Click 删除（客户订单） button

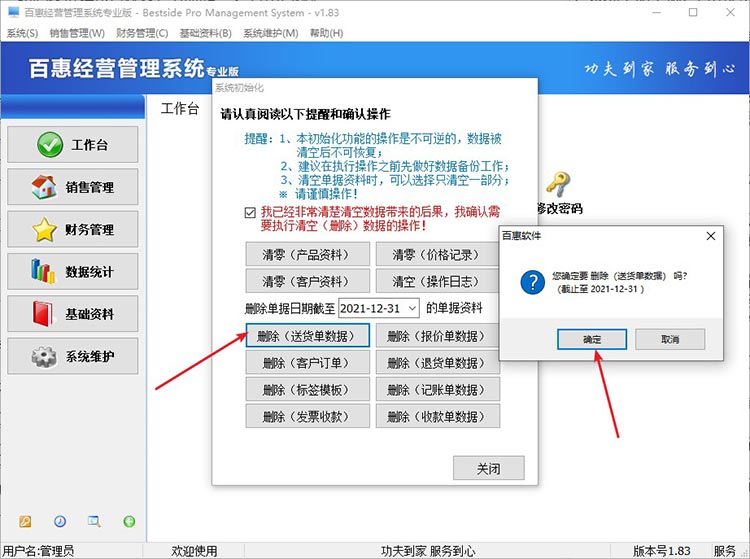[x=308, y=362]
